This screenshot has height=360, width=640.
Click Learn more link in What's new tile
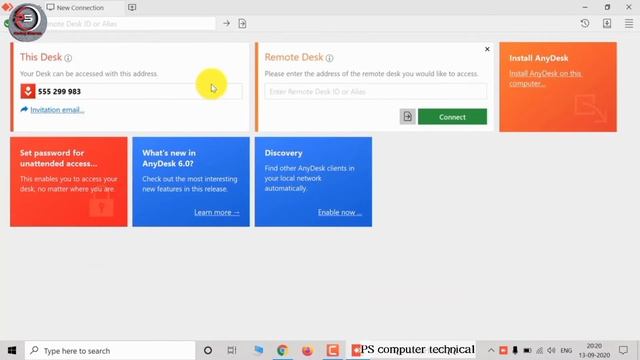point(217,212)
